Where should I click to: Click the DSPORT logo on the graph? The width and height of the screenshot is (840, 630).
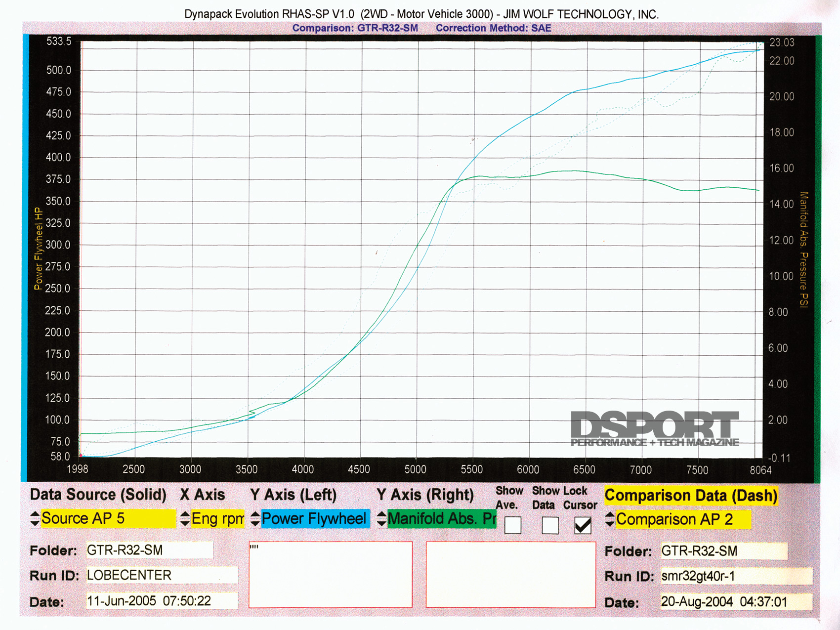655,429
